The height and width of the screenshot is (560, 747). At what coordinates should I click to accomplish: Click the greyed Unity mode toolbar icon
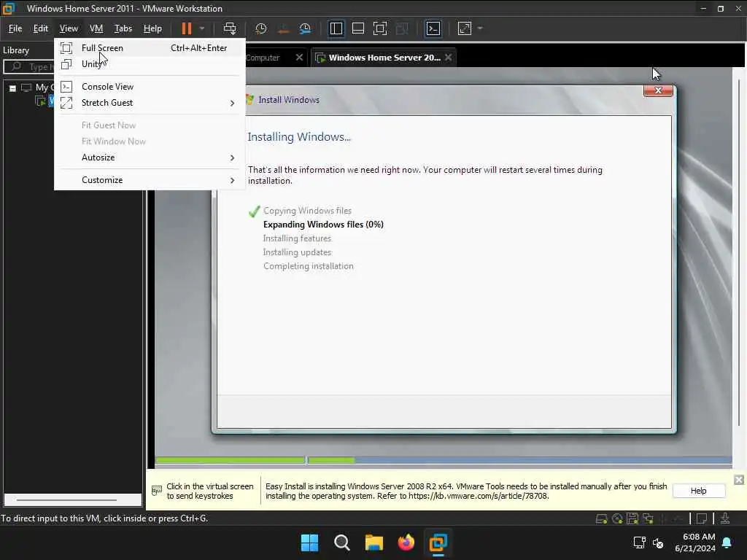click(402, 28)
